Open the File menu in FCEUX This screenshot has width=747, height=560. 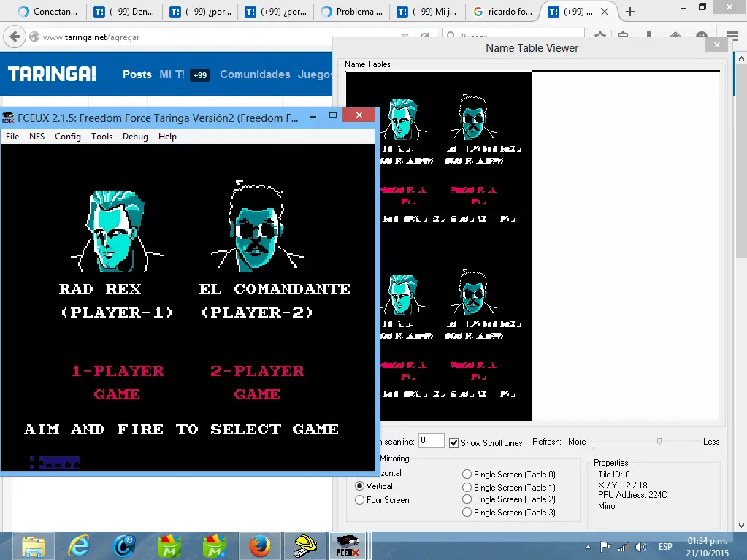coord(12,137)
